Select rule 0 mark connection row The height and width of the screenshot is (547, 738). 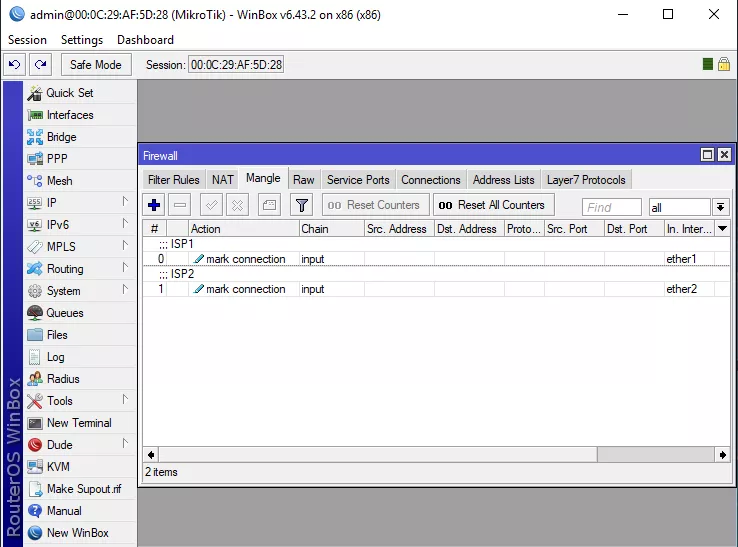click(x=436, y=259)
